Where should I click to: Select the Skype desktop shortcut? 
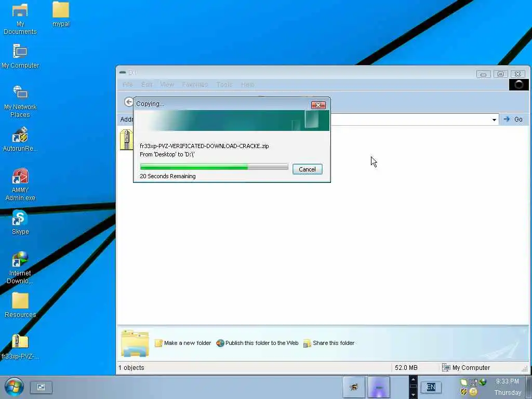pos(20,222)
